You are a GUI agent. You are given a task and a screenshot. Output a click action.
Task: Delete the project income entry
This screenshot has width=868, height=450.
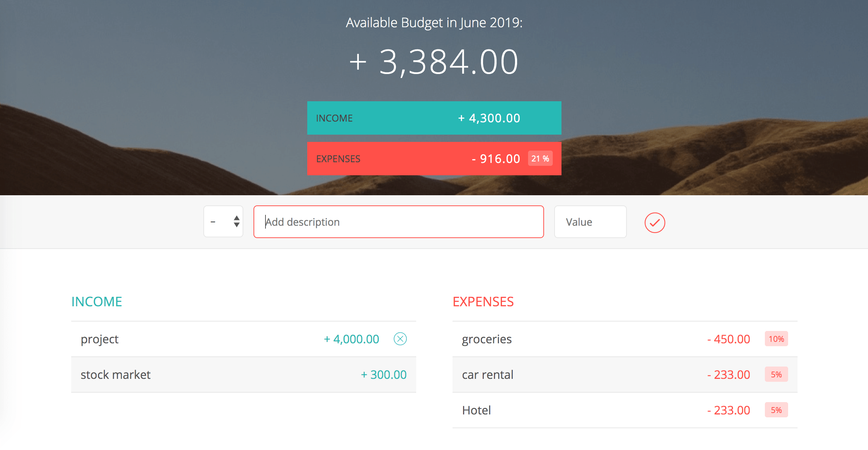(x=400, y=339)
